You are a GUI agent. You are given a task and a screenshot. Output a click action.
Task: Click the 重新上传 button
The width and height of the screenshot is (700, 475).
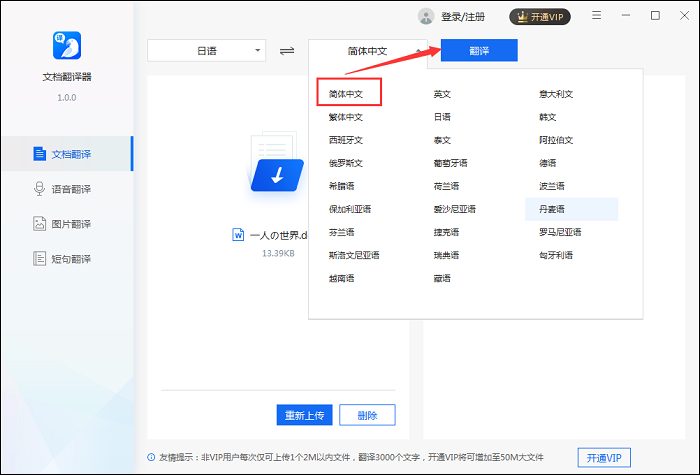tap(304, 415)
